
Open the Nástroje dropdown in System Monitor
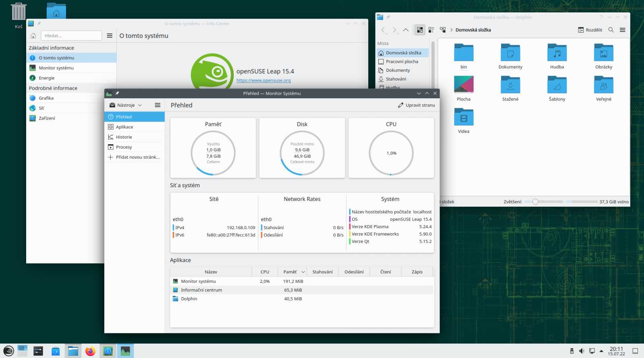(x=126, y=105)
